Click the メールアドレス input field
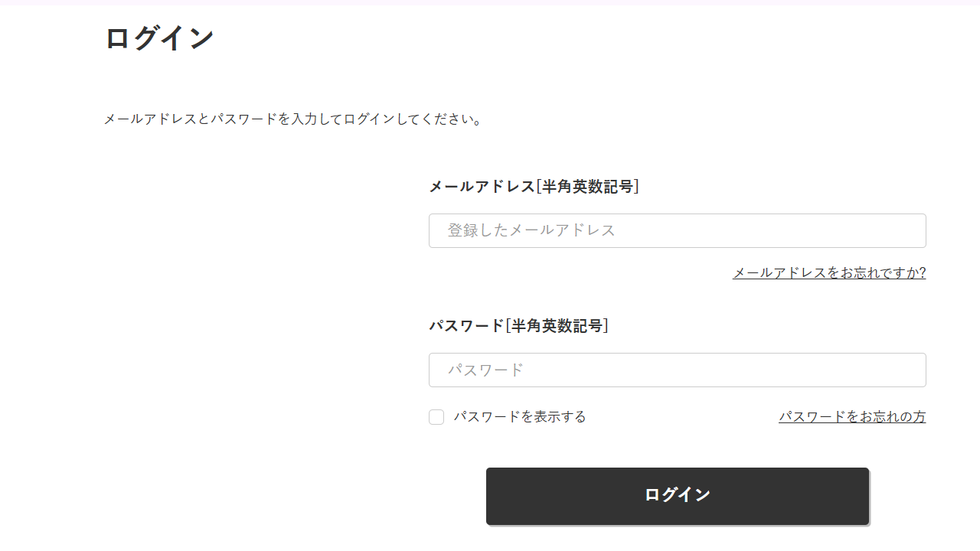Image resolution: width=980 pixels, height=551 pixels. 677,230
